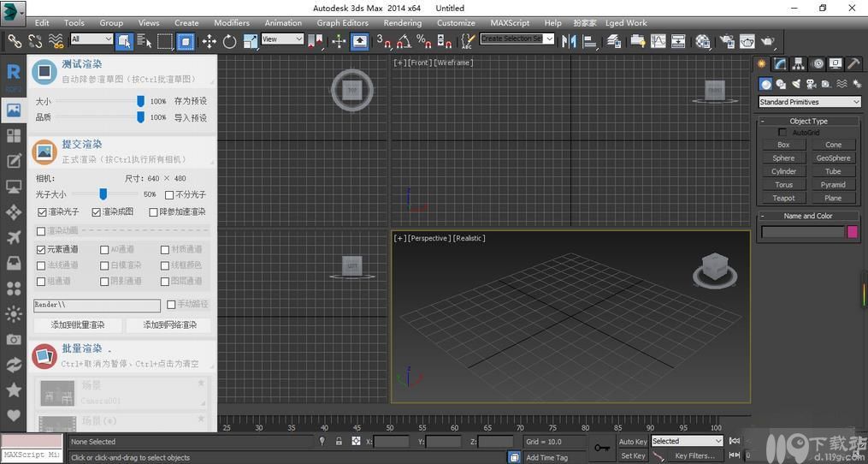Open the Utilities hammer tab

[x=853, y=63]
